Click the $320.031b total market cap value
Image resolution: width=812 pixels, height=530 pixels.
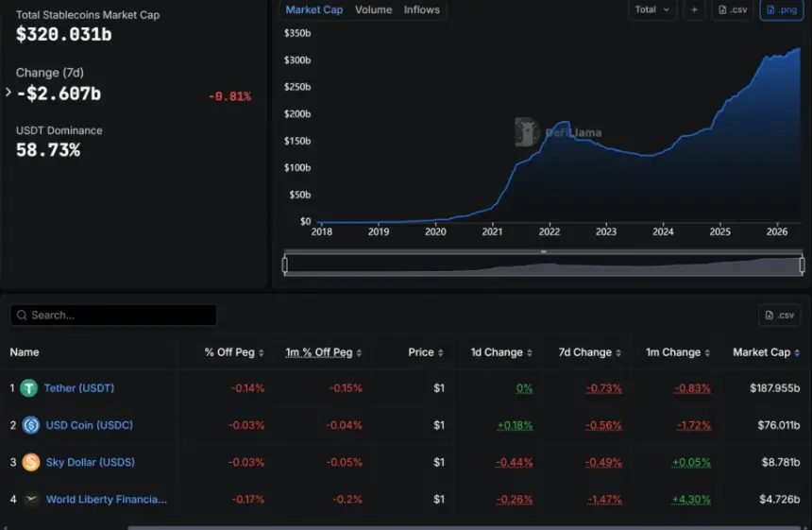click(x=63, y=34)
